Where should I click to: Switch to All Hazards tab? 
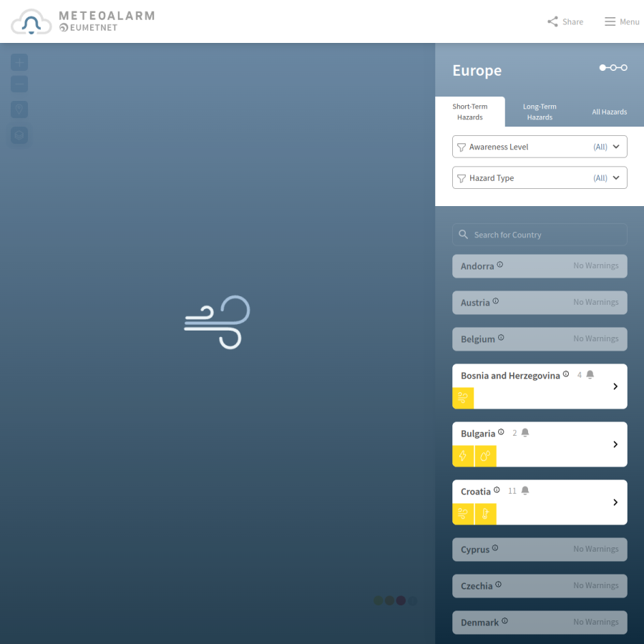pos(609,112)
